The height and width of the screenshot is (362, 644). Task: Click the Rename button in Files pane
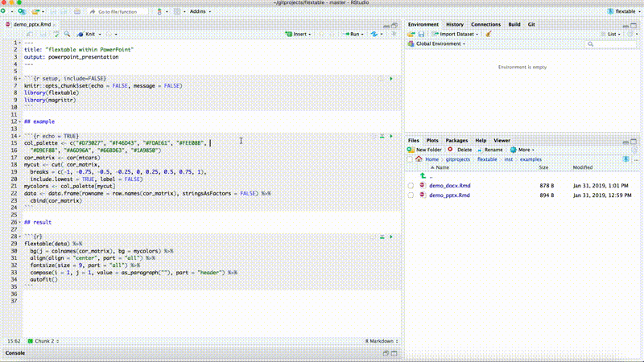490,150
